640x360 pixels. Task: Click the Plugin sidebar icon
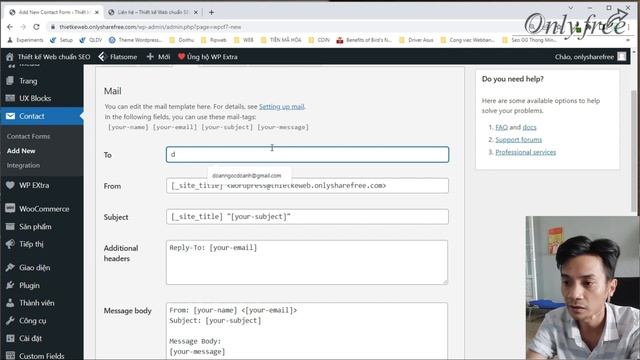[x=10, y=285]
